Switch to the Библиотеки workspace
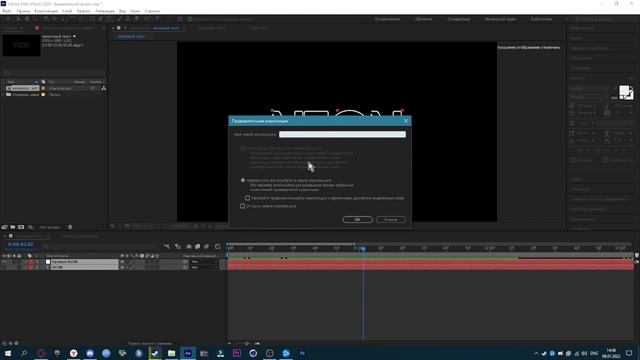 pyautogui.click(x=542, y=19)
